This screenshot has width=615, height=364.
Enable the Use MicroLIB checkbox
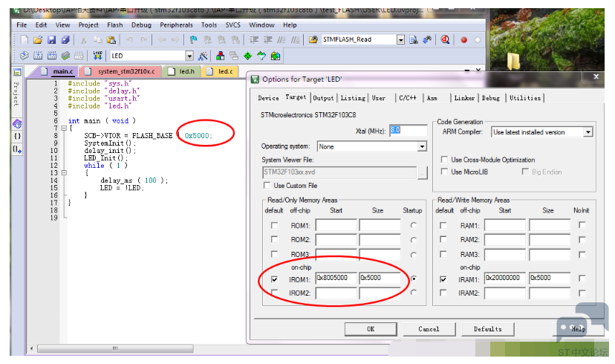coord(444,172)
